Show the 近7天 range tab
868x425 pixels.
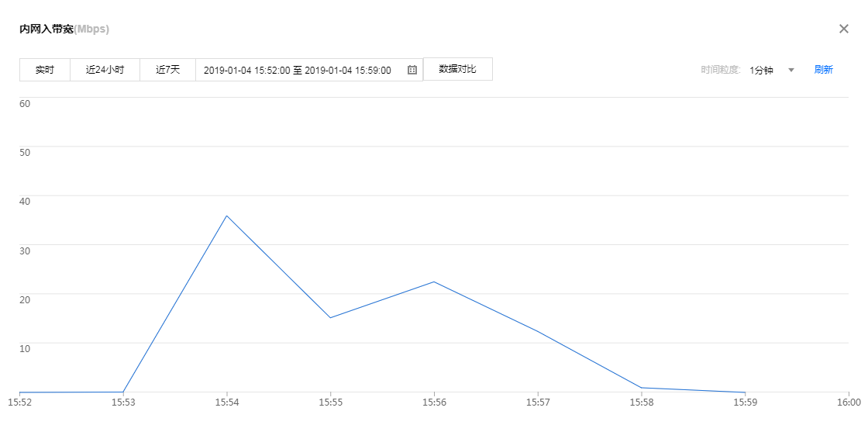point(167,70)
